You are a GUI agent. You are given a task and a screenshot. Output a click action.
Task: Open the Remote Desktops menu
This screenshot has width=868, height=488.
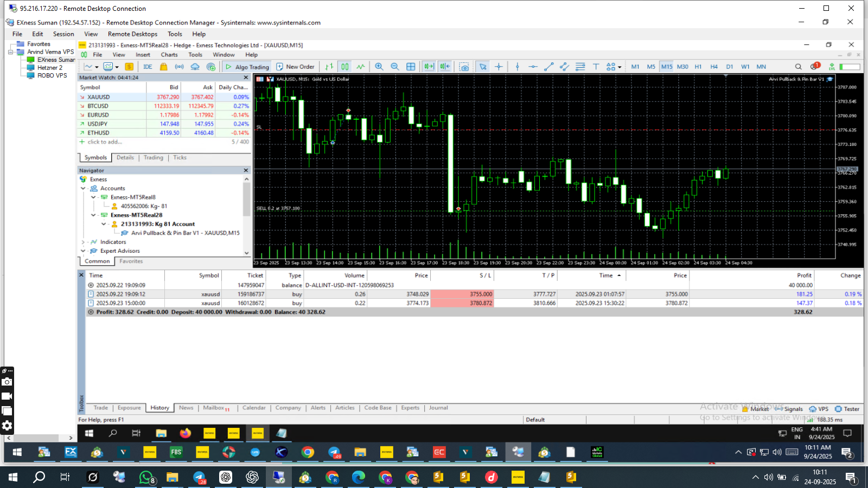coord(132,34)
